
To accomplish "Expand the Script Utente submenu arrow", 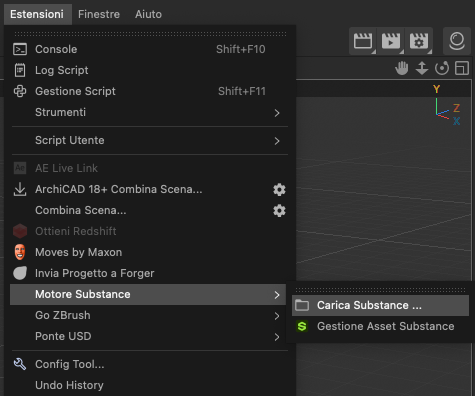I will [277, 141].
